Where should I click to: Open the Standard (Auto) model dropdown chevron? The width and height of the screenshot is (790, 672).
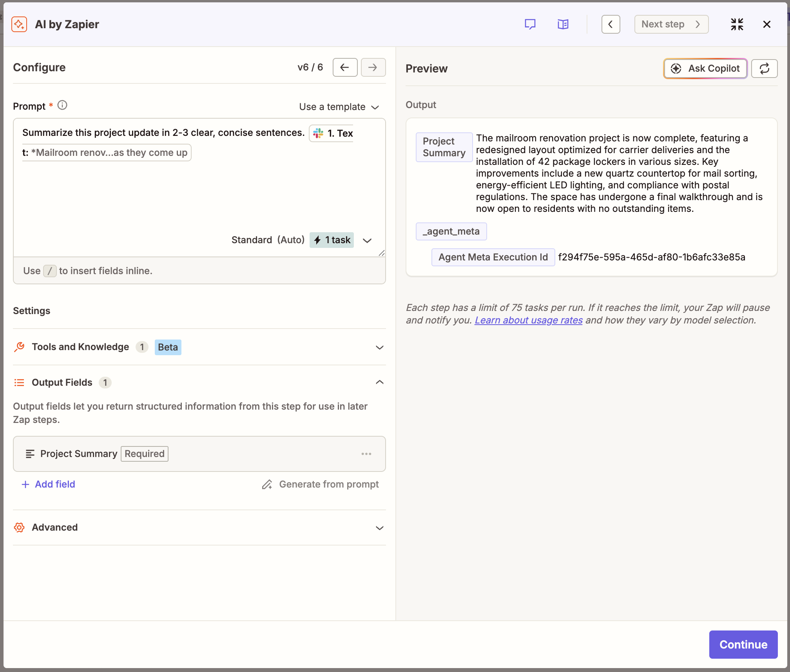pyautogui.click(x=367, y=240)
